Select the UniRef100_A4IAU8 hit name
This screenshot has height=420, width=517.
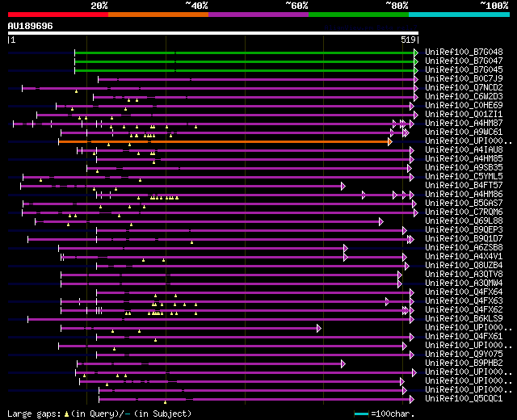464,150
